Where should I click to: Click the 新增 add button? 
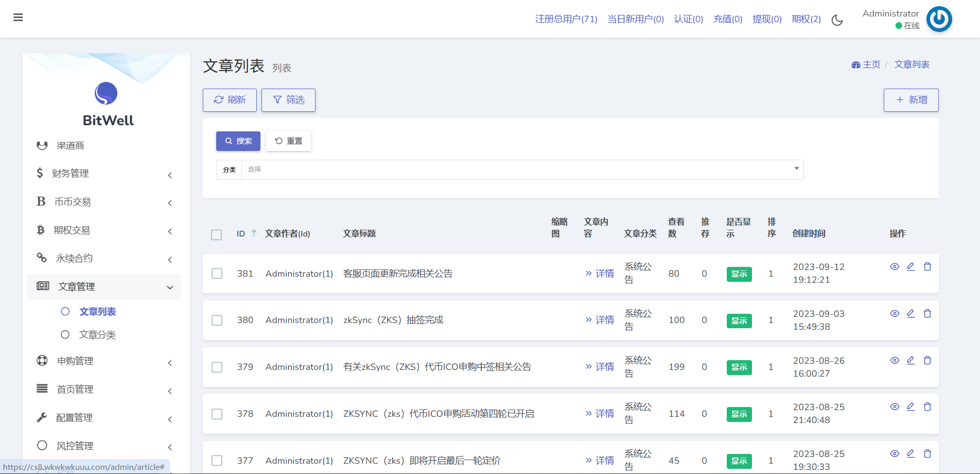[911, 100]
